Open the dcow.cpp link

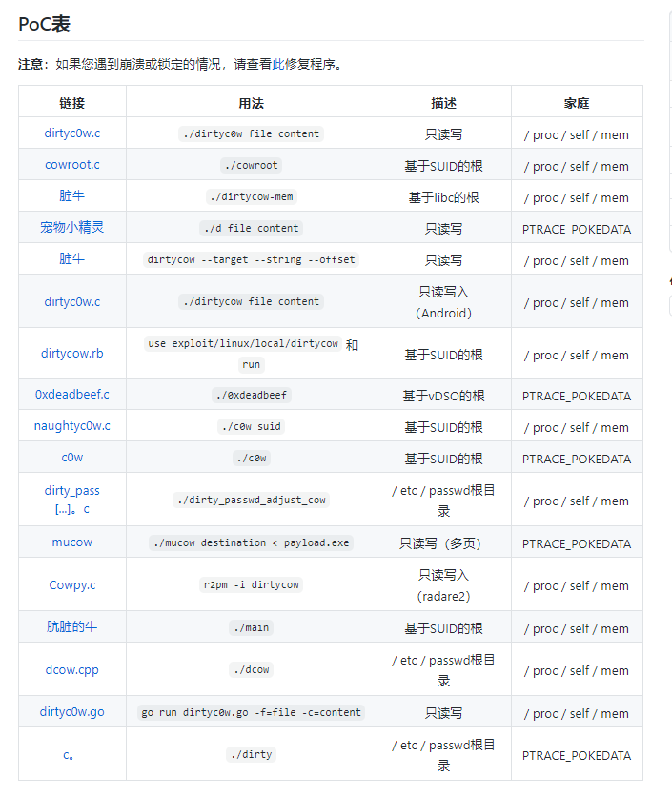(72, 669)
